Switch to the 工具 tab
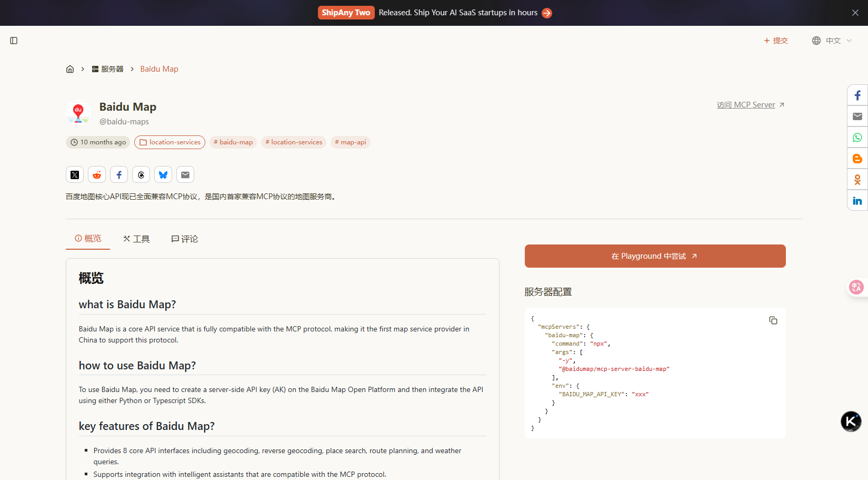868x480 pixels. point(136,239)
